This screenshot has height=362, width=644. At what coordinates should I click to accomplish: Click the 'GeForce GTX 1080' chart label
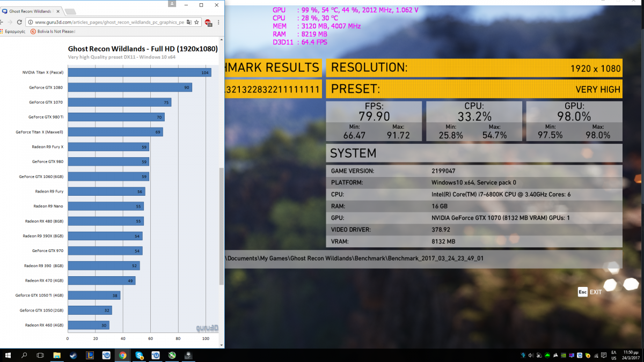46,87
